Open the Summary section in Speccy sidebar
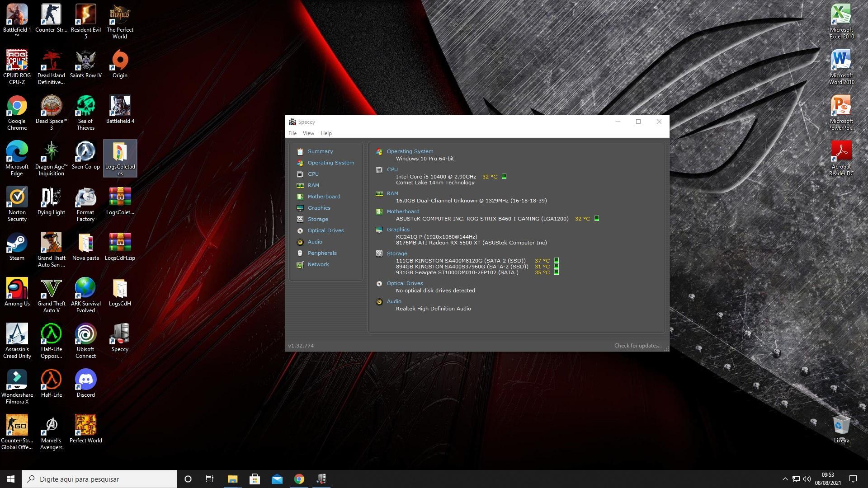868x488 pixels. pos(320,151)
